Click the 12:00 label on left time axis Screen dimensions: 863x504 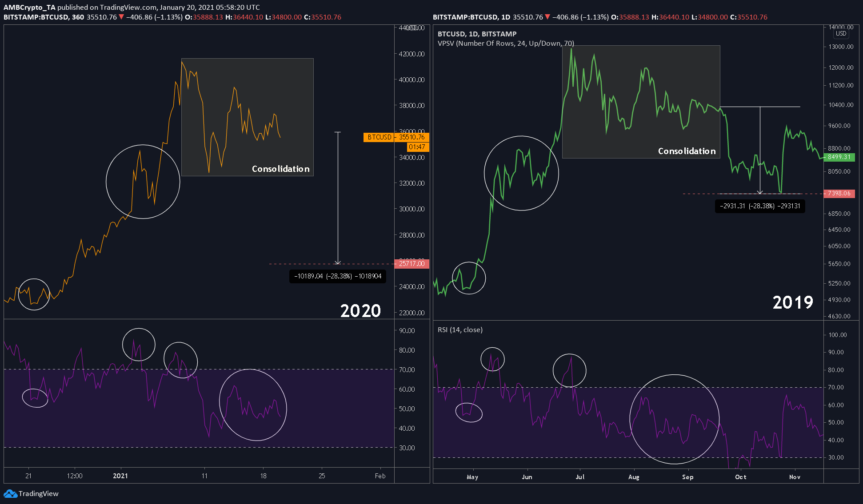tap(75, 476)
